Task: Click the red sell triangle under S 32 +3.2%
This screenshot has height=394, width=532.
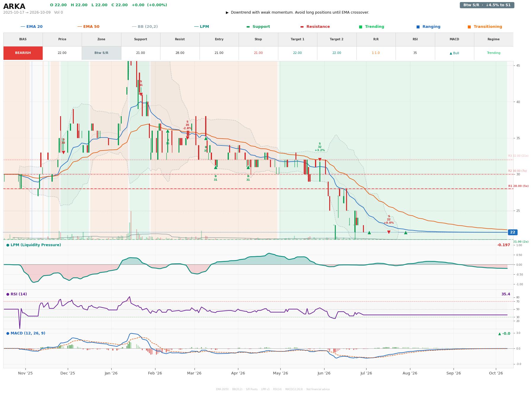Action: pyautogui.click(x=320, y=160)
